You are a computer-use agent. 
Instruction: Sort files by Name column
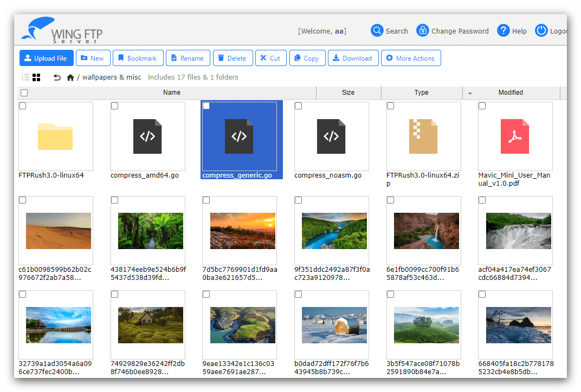point(172,93)
